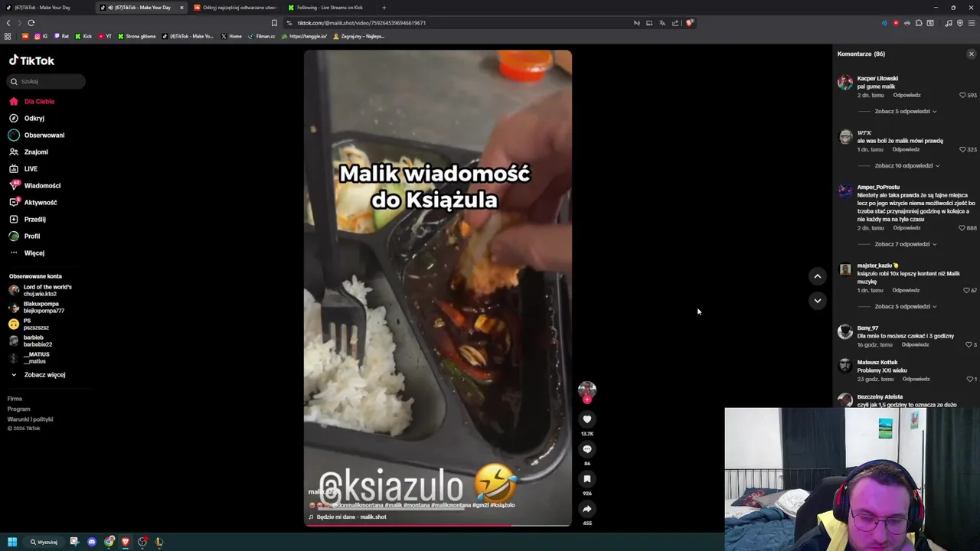Viewport: 980px width, 551px height.
Task: Open the Kick bookmark
Action: click(83, 36)
